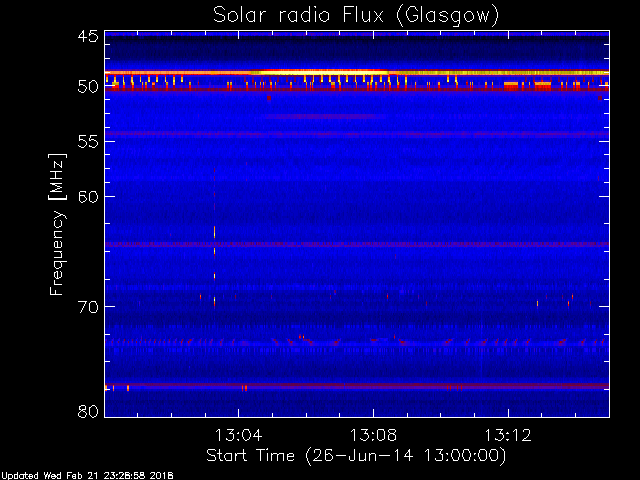The height and width of the screenshot is (480, 640).
Task: Click the Start Time (26-Jun-14 13:00:00) label
Action: pyautogui.click(x=356, y=456)
